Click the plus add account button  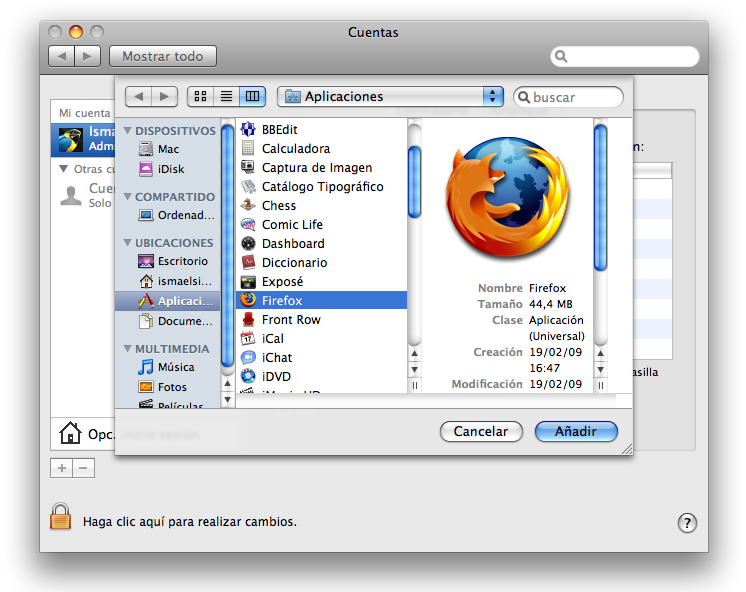[62, 468]
